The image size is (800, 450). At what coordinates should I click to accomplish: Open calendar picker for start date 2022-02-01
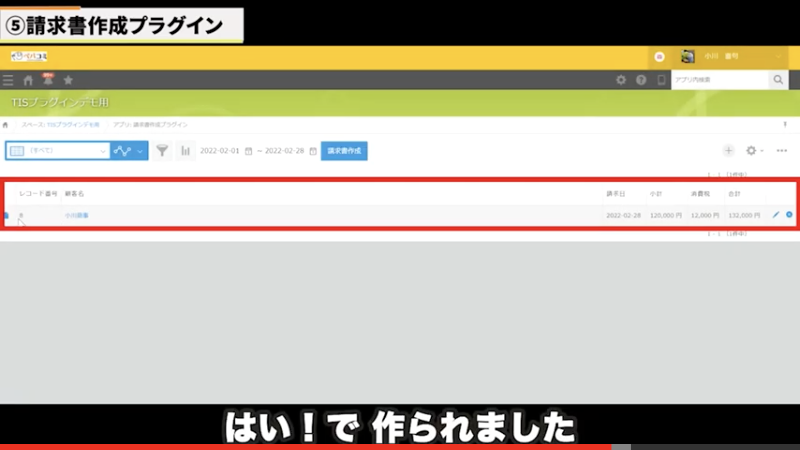click(x=248, y=151)
